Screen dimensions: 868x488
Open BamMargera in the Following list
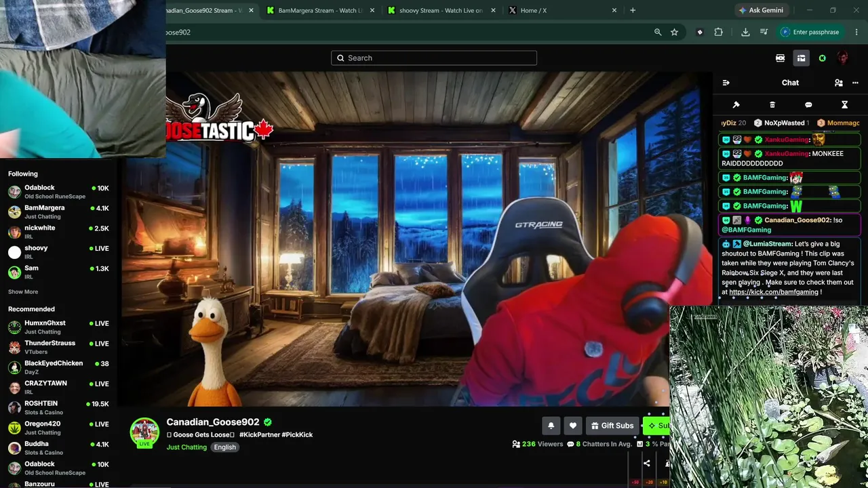58,212
